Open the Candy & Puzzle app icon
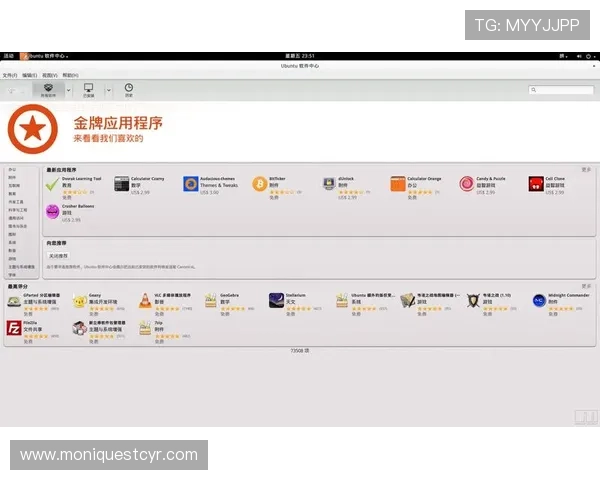This screenshot has height=480, width=600. [466, 184]
